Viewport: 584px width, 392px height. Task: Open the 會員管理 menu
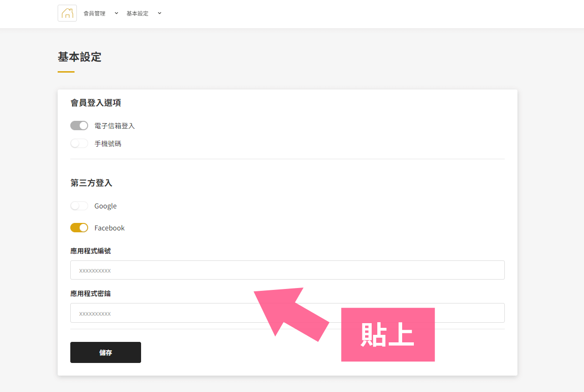pos(94,14)
